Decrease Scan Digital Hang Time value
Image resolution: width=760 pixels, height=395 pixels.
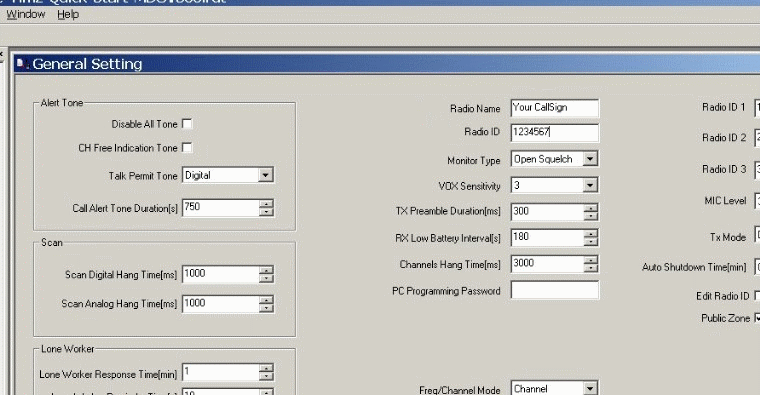(x=266, y=278)
